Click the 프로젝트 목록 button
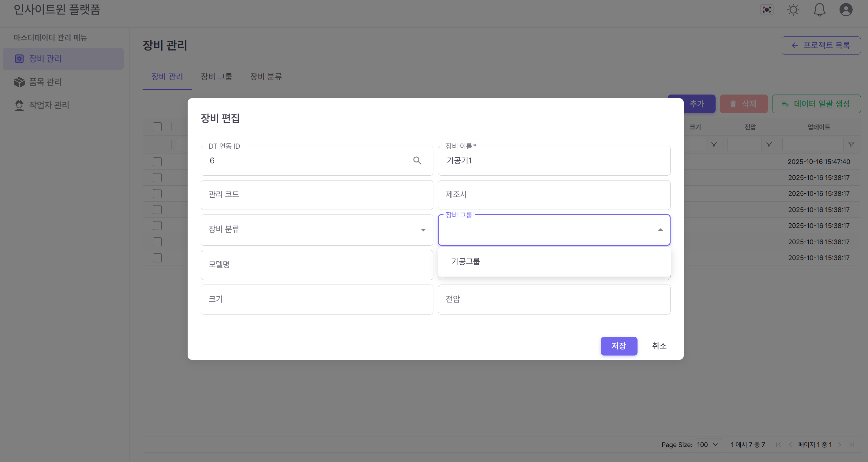Viewport: 868px width, 462px height. [x=821, y=45]
